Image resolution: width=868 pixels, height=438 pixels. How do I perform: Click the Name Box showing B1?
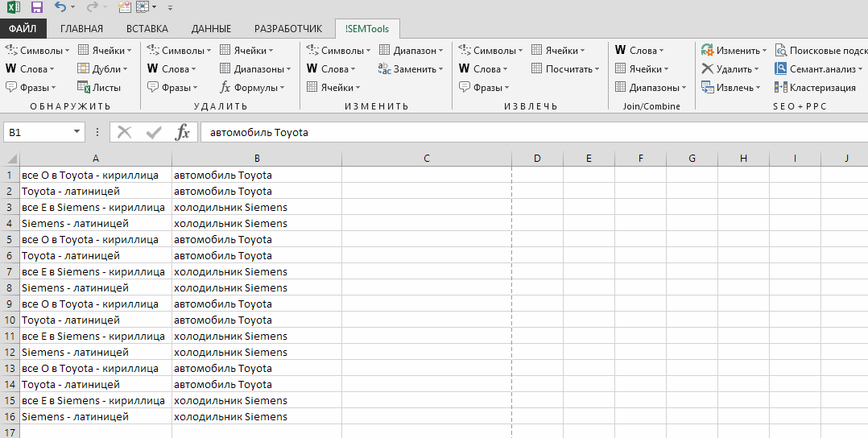38,132
